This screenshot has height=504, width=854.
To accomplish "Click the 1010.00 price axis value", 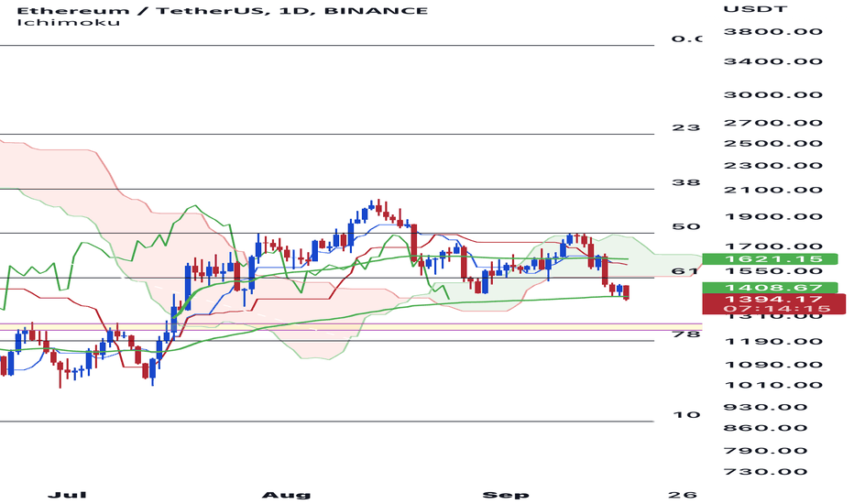I will click(x=772, y=385).
